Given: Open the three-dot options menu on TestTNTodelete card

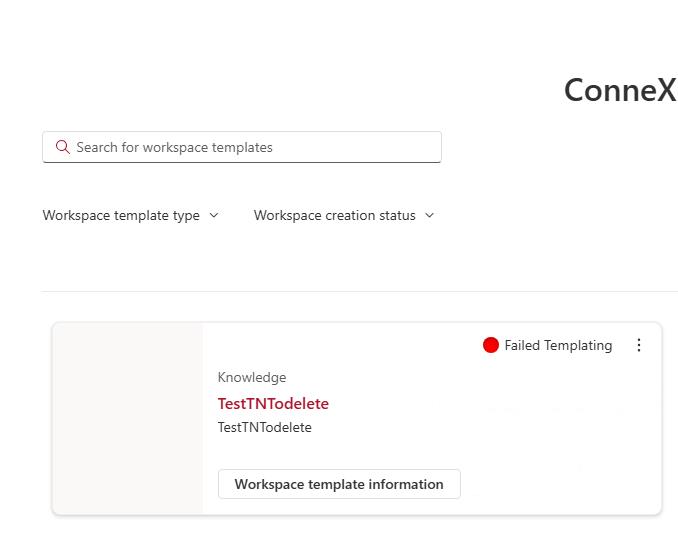Looking at the screenshot, I should coord(639,345).
